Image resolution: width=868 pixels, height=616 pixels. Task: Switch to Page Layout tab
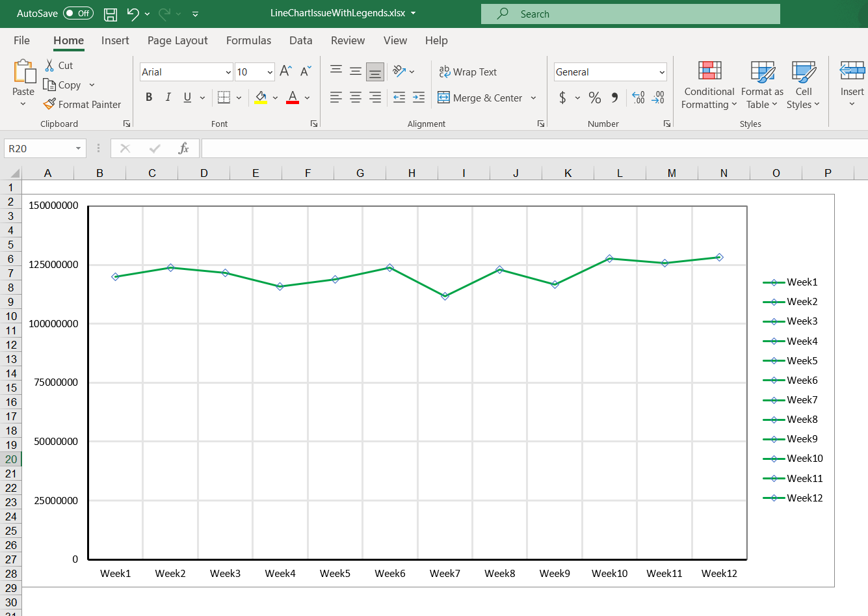click(x=178, y=40)
